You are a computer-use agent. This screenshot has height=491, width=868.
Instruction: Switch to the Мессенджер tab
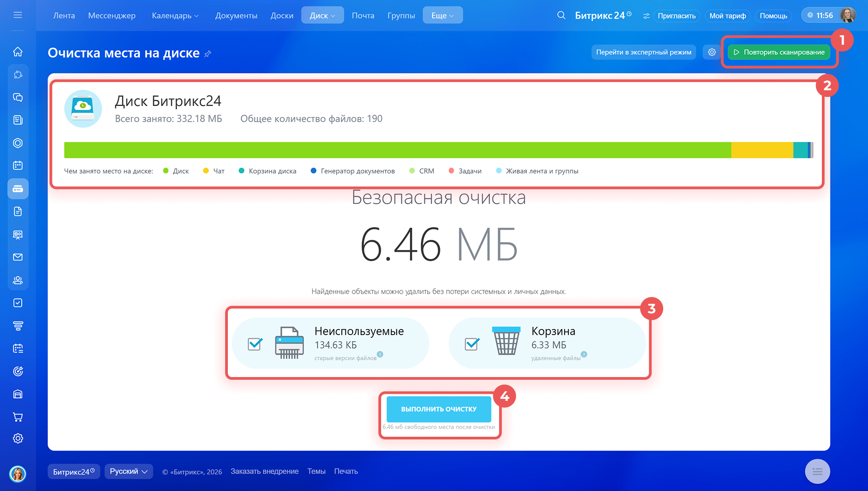112,15
